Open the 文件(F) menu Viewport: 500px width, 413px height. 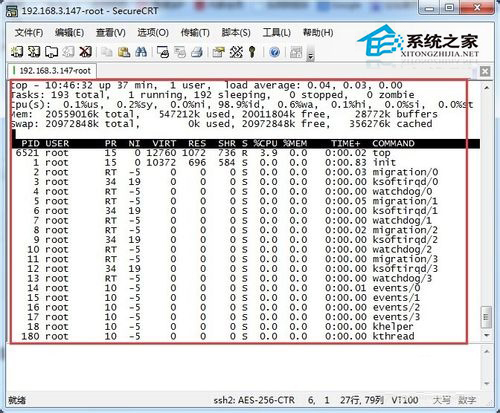pos(29,33)
